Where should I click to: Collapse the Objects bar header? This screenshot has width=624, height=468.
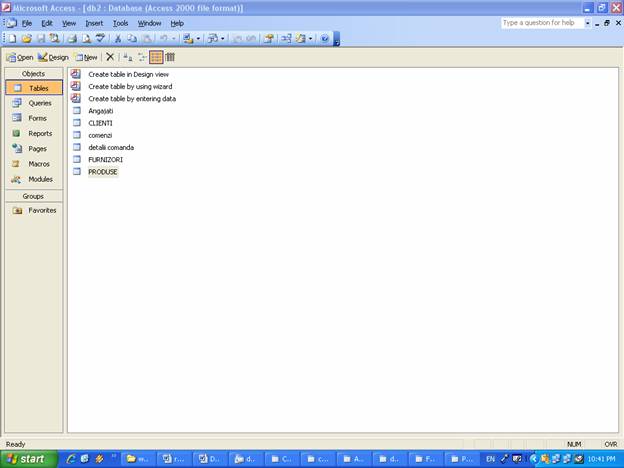point(34,74)
